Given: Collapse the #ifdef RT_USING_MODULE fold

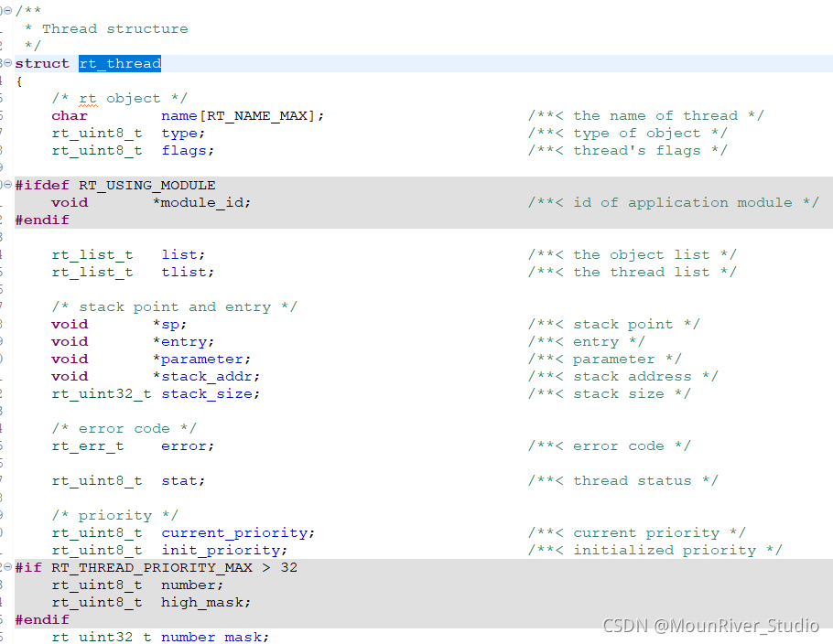Looking at the screenshot, I should pyautogui.click(x=8, y=185).
